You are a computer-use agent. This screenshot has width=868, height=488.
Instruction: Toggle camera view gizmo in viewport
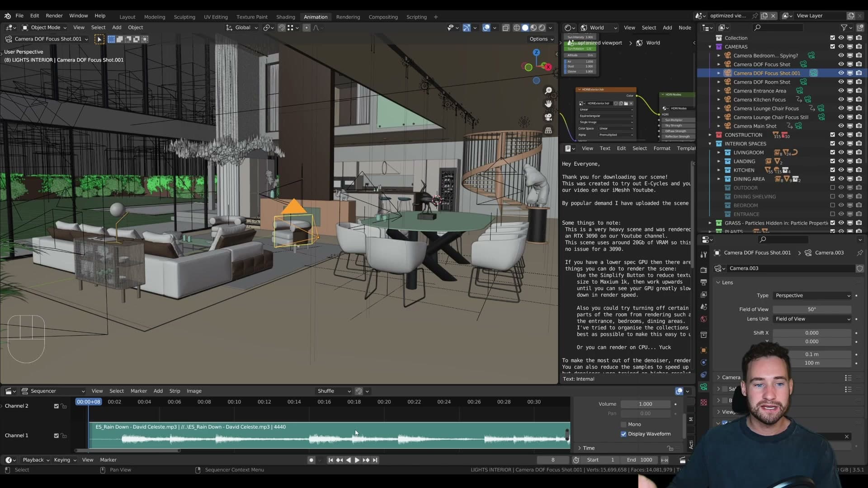548,117
